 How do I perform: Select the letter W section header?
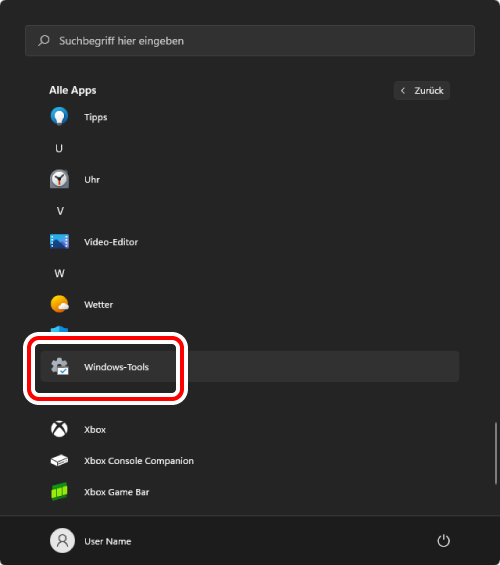59,273
